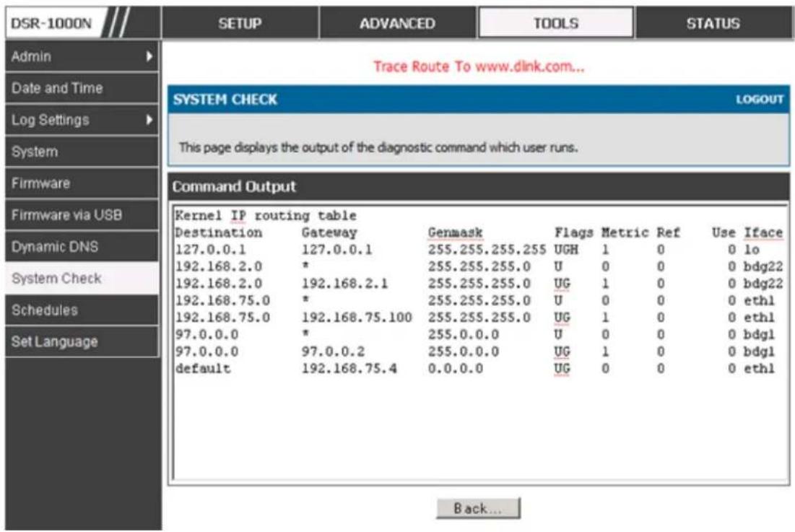Click gateway 192.168.75.4
The image size is (795, 532).
coord(349,369)
